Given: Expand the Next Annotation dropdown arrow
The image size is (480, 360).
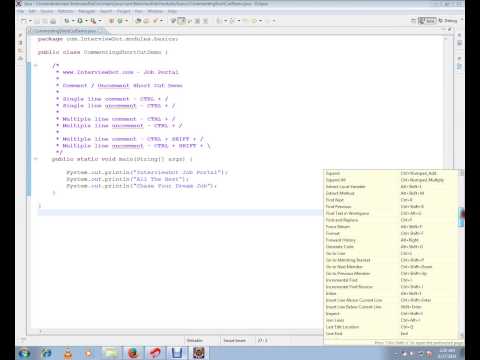Looking at the screenshot, I should coord(225,21).
